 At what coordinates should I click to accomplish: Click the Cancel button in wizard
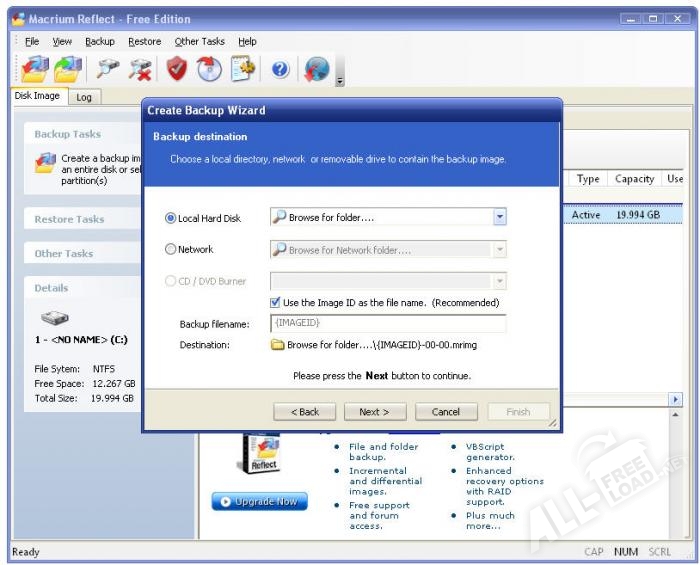pyautogui.click(x=446, y=412)
